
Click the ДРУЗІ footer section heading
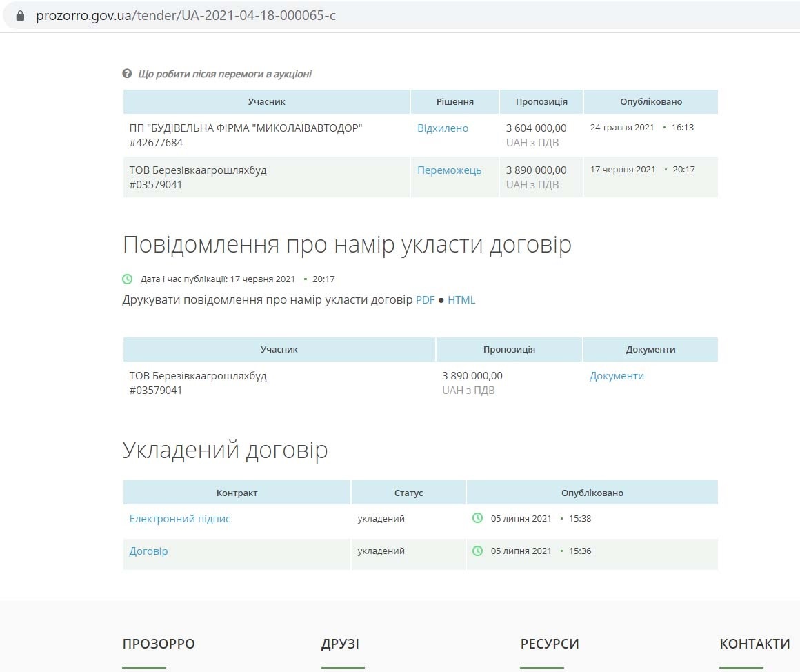coord(340,644)
